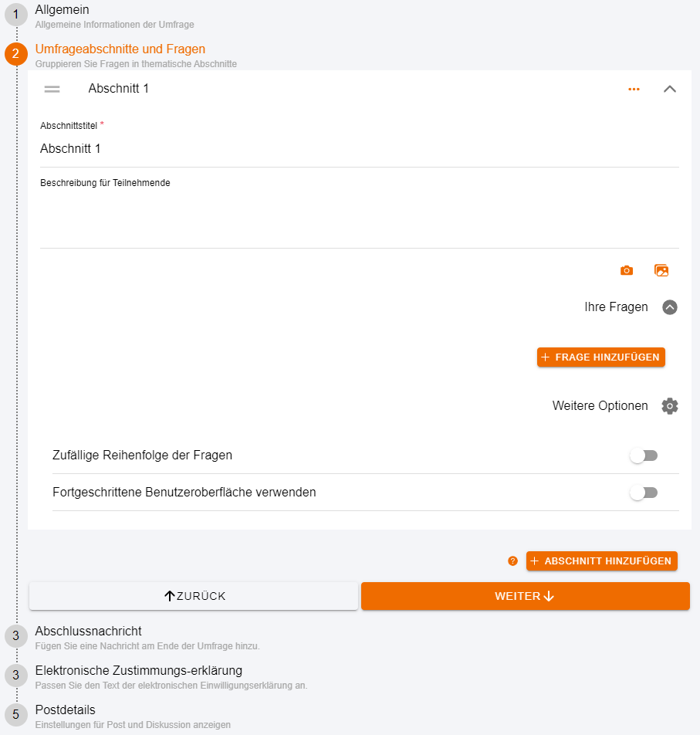Click the step 5 circle for Postdetails

coord(15,715)
